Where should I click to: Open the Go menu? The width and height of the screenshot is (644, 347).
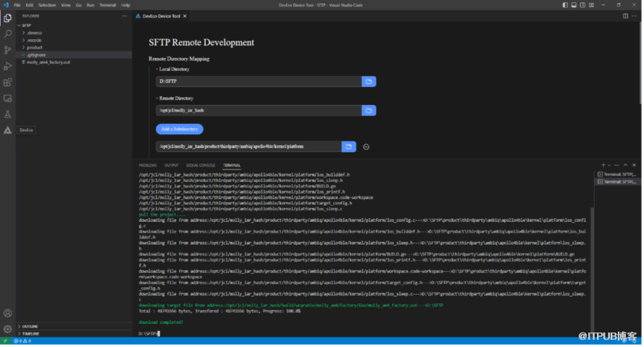point(78,5)
